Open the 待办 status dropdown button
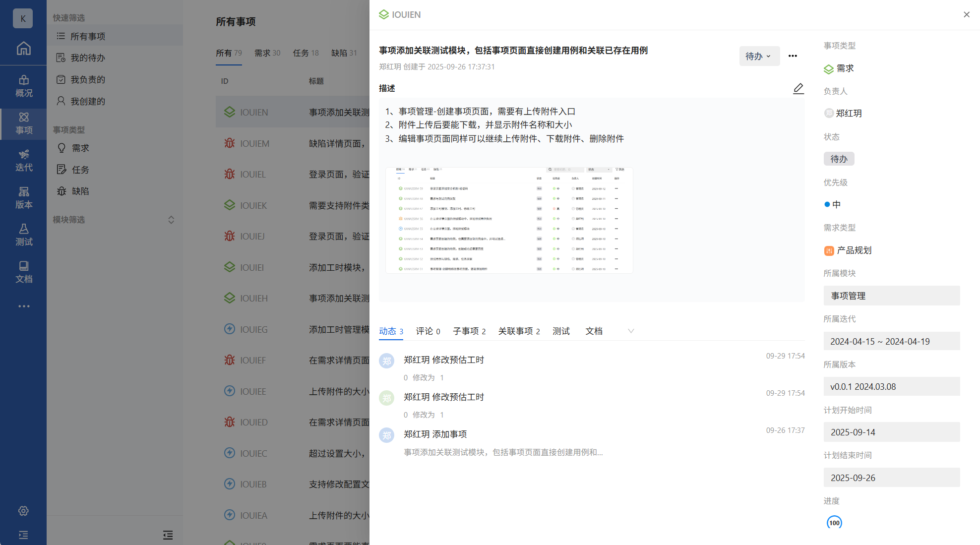Screen dimensions: 980x545 (x=759, y=56)
